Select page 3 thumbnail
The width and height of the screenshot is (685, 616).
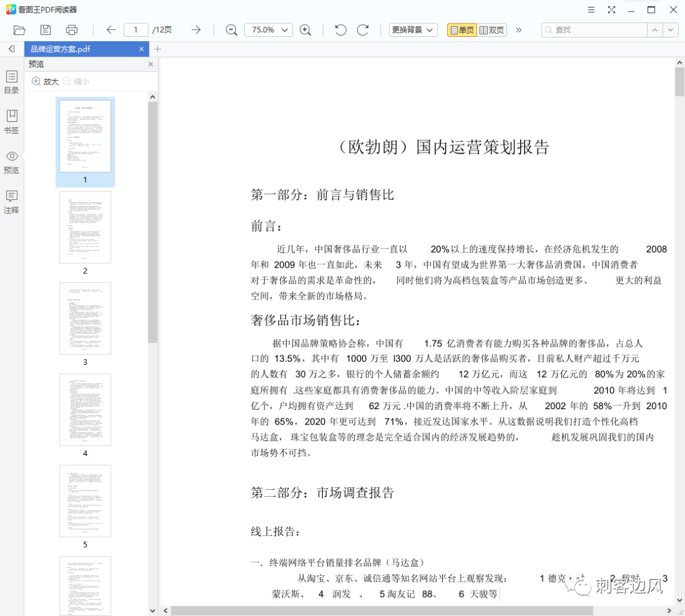coord(85,318)
